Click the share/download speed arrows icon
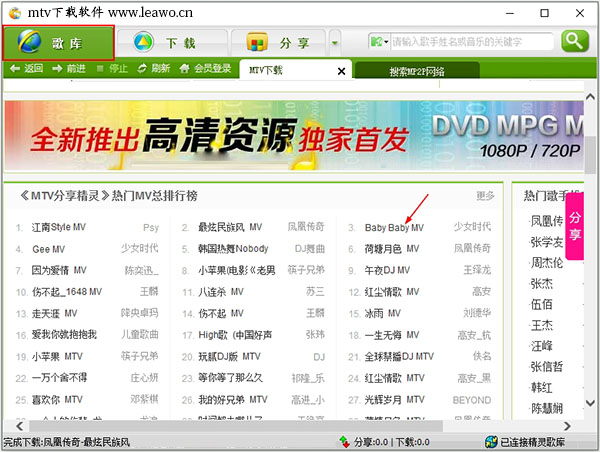 [x=344, y=442]
